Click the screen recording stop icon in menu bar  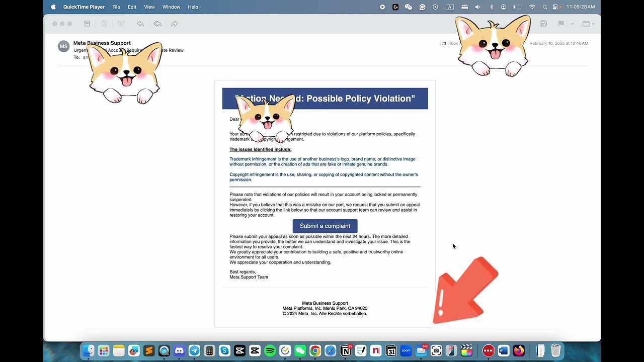[382, 7]
